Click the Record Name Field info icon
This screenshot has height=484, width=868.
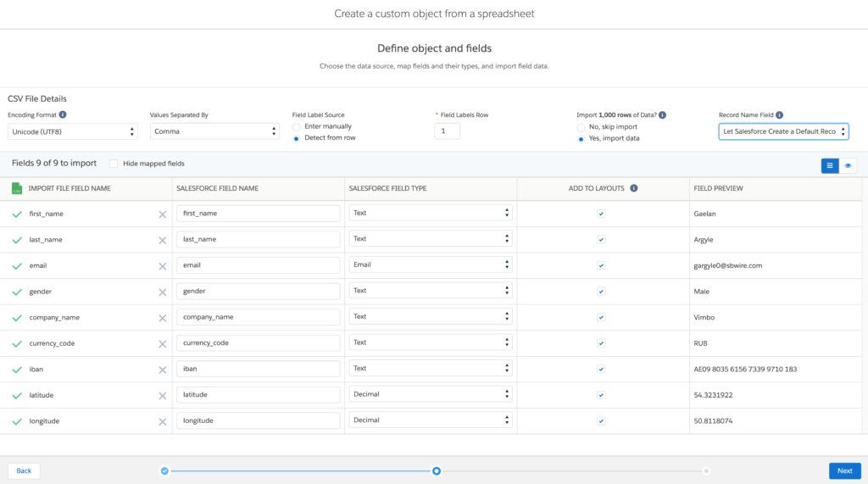click(x=780, y=115)
